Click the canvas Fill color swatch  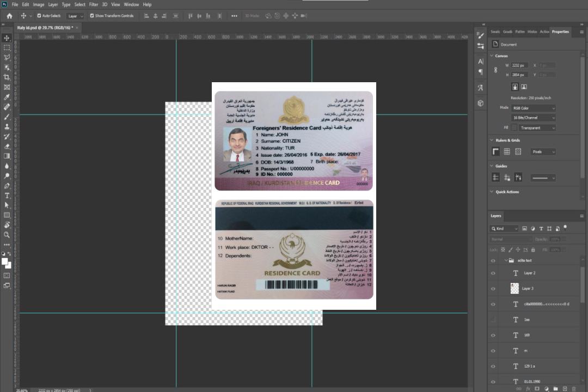click(514, 128)
